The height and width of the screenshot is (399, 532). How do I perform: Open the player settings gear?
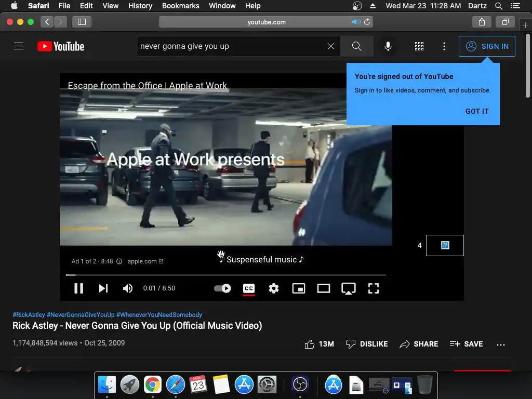coord(274,288)
